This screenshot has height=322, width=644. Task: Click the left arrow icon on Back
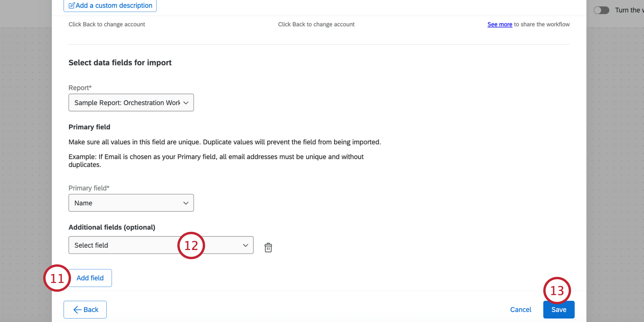(x=77, y=310)
